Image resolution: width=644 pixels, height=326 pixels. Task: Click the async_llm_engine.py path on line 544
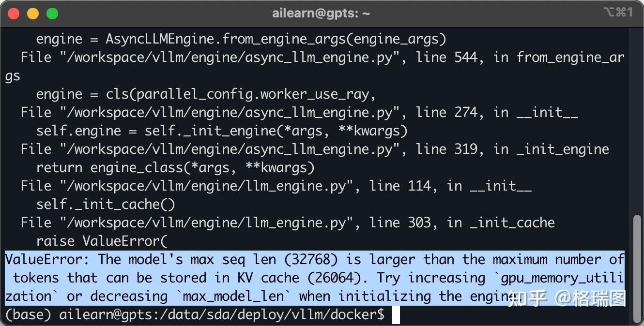point(227,58)
